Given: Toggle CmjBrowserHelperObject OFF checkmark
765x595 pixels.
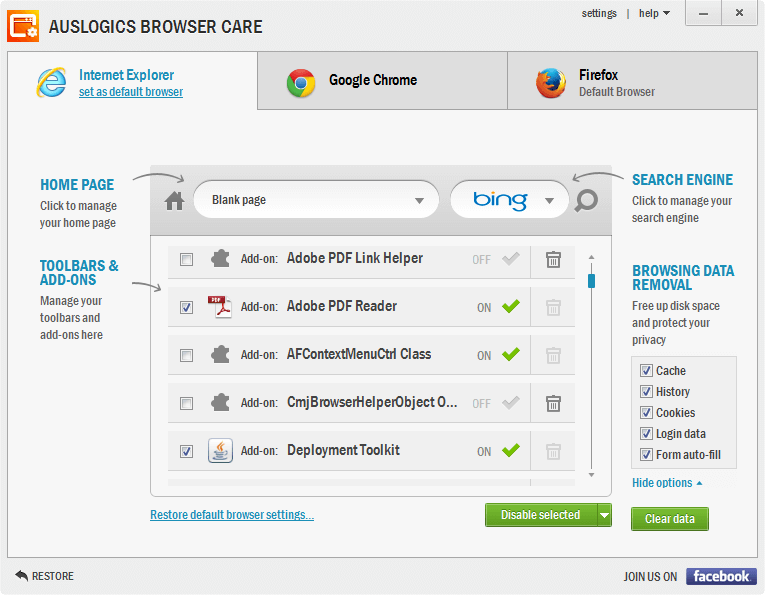Looking at the screenshot, I should point(511,402).
